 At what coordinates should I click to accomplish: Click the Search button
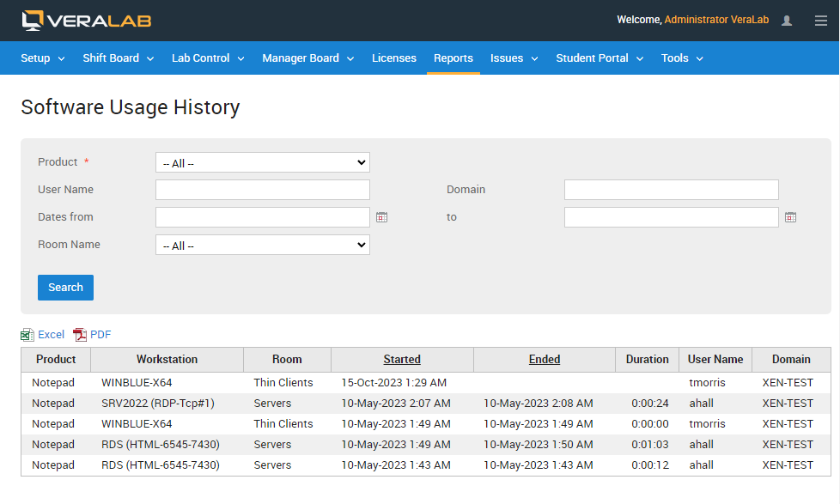pyautogui.click(x=65, y=288)
